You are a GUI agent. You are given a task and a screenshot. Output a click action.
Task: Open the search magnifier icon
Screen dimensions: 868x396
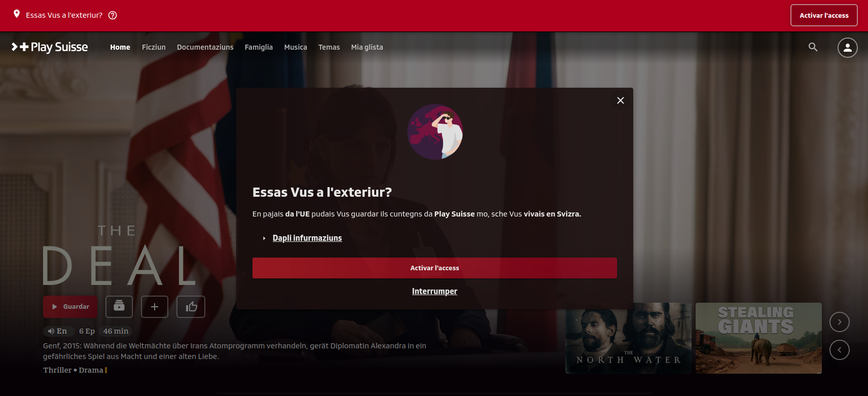click(x=813, y=47)
